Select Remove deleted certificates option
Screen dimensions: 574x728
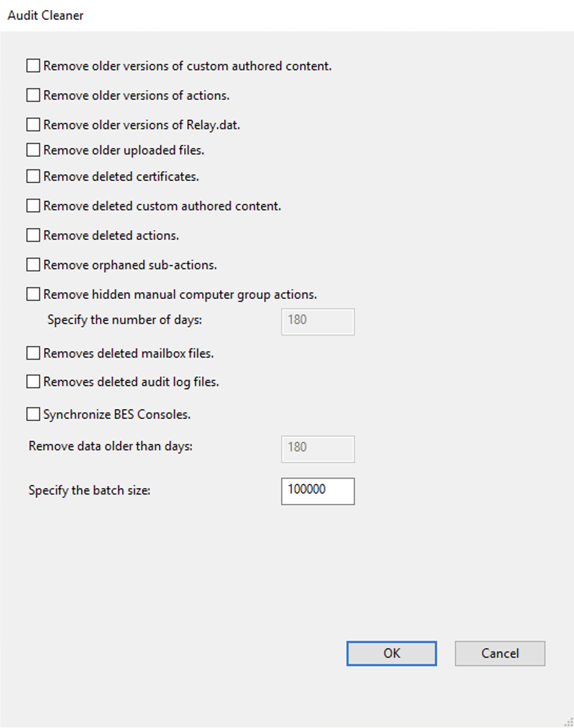(33, 176)
